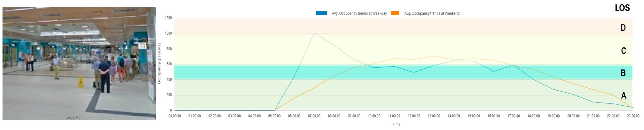Click the blue Weekday legend color swatch
Screen dimensions: 644x130
pos(321,13)
